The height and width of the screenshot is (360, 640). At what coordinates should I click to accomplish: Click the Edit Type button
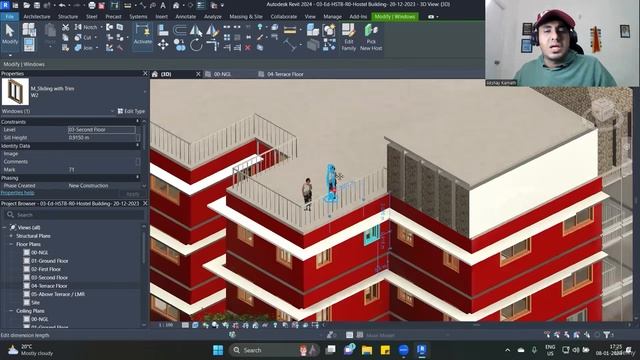[x=131, y=111]
